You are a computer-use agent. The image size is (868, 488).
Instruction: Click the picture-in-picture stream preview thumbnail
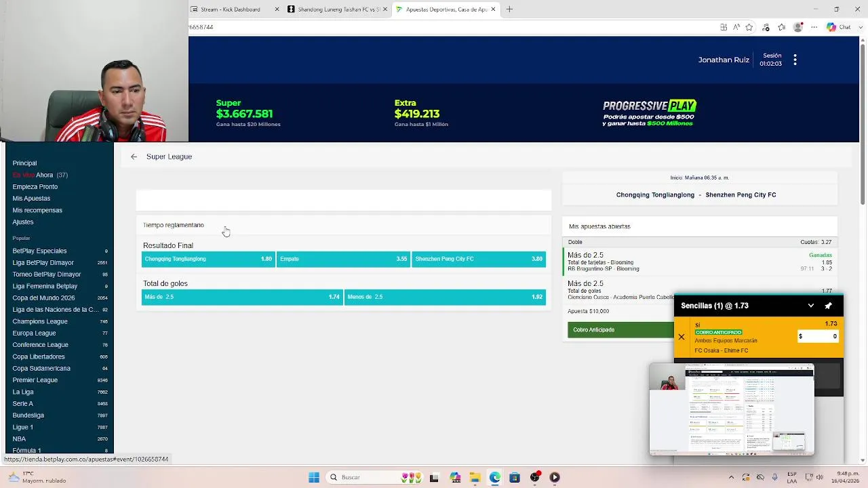(732, 409)
